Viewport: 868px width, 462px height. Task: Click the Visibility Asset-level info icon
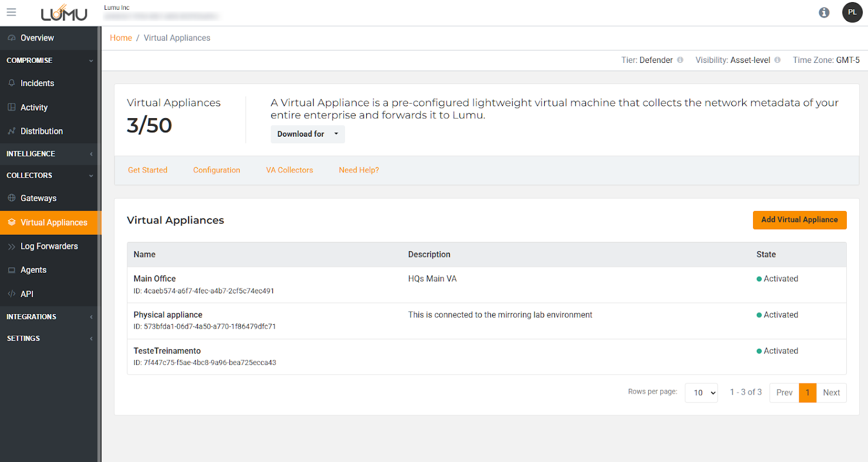click(x=777, y=60)
